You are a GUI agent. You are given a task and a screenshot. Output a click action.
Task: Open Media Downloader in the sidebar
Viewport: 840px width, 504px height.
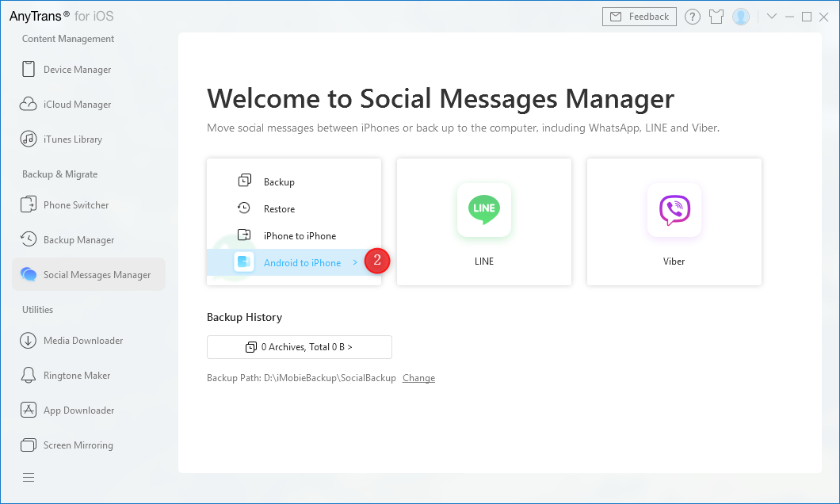click(89, 340)
